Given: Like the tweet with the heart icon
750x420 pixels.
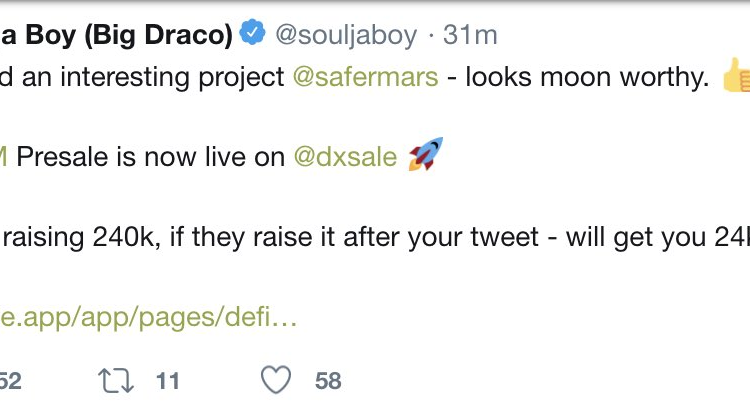Looking at the screenshot, I should point(275,380).
